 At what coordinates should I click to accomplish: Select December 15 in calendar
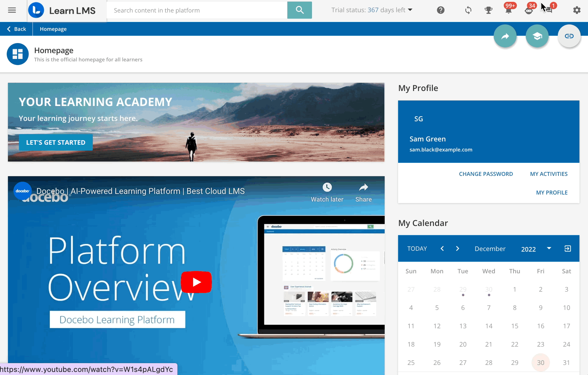point(515,326)
